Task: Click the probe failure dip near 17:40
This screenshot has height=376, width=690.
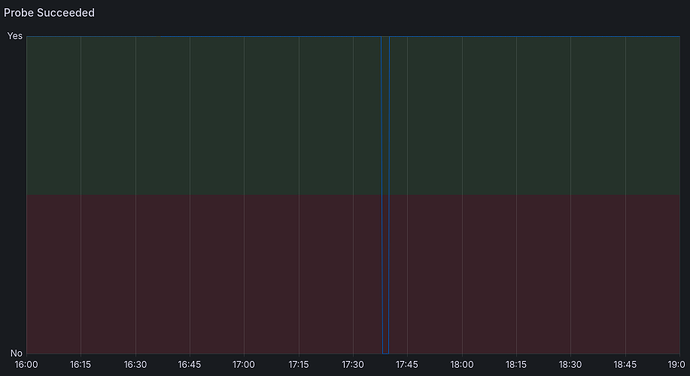Action: pos(385,195)
